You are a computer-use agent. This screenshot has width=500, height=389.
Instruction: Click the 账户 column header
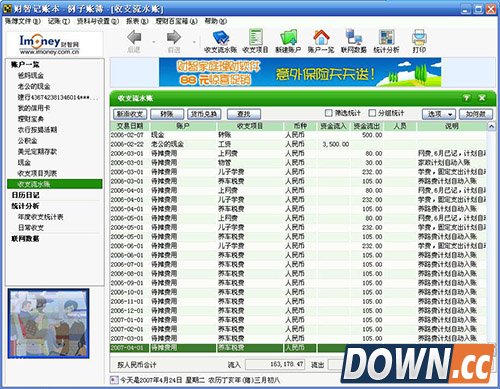(x=183, y=126)
